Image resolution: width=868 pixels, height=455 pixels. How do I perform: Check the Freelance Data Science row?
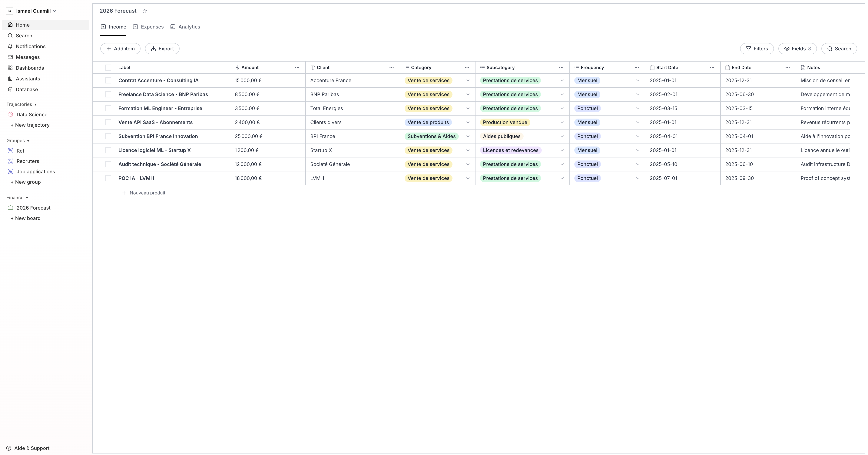108,94
